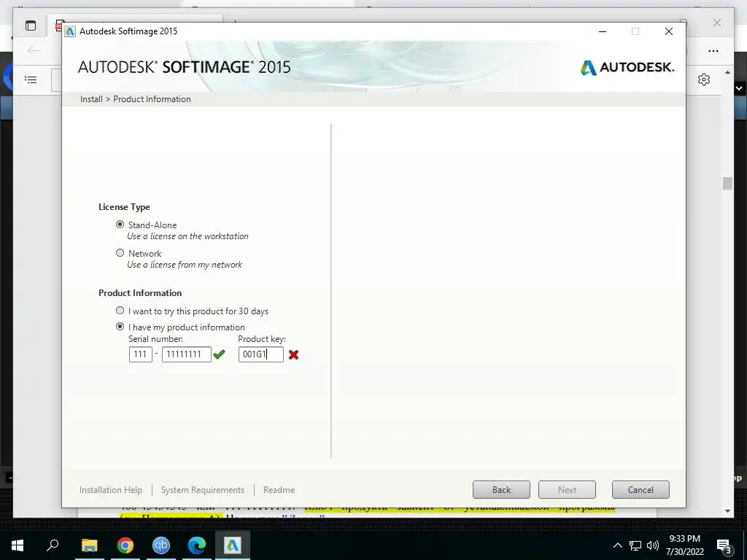The width and height of the screenshot is (747, 560).
Task: Cancel the Softimage installation
Action: tap(640, 489)
